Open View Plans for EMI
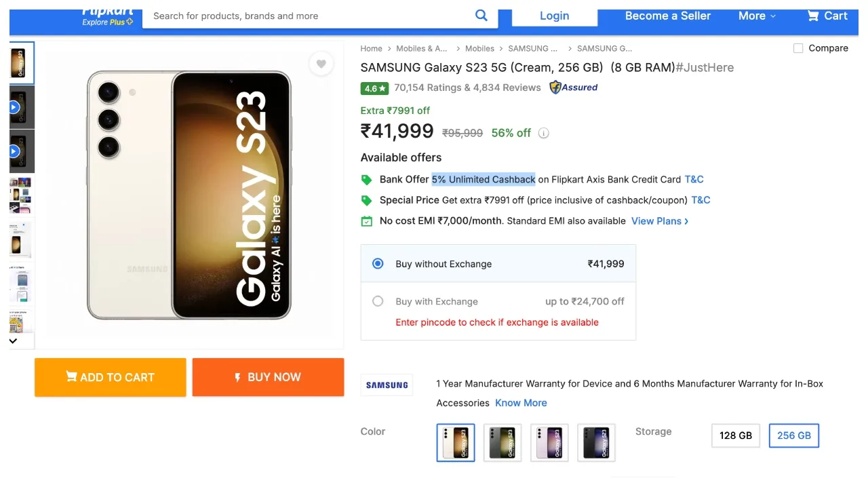The width and height of the screenshot is (868, 487). 659,221
